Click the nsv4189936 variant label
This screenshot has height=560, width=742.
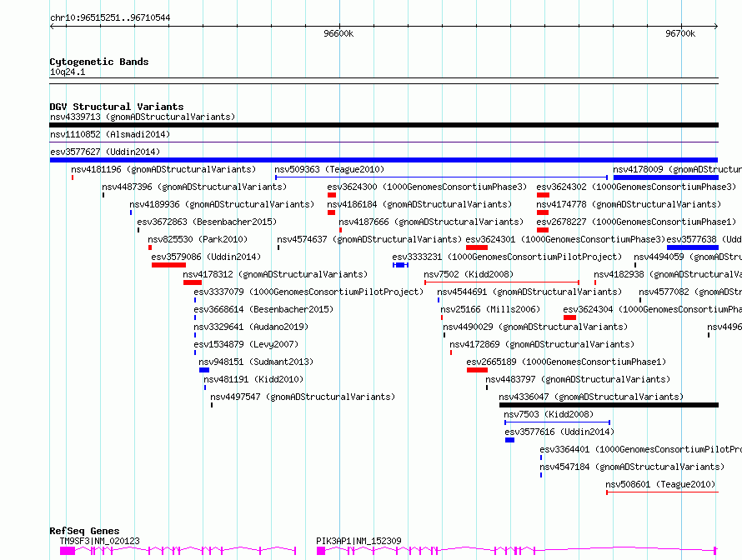(x=222, y=204)
